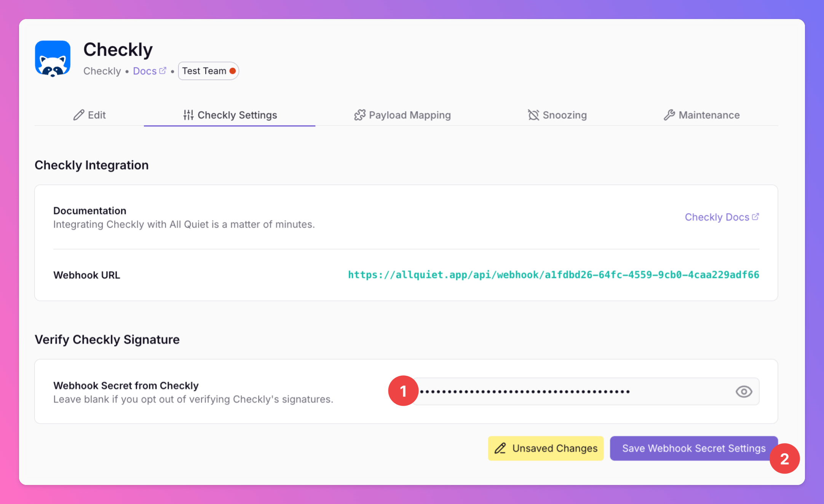Open the Docs link in header
Image resolution: width=824 pixels, height=504 pixels.
(145, 71)
